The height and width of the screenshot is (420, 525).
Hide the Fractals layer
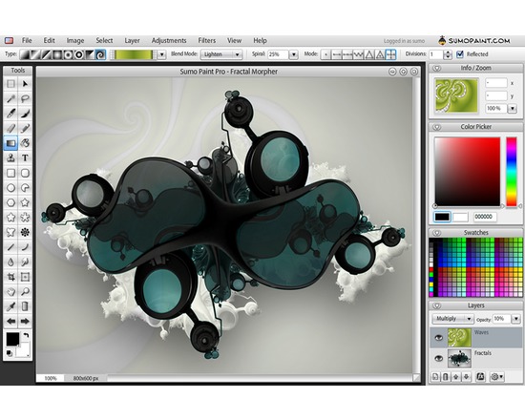(x=438, y=358)
